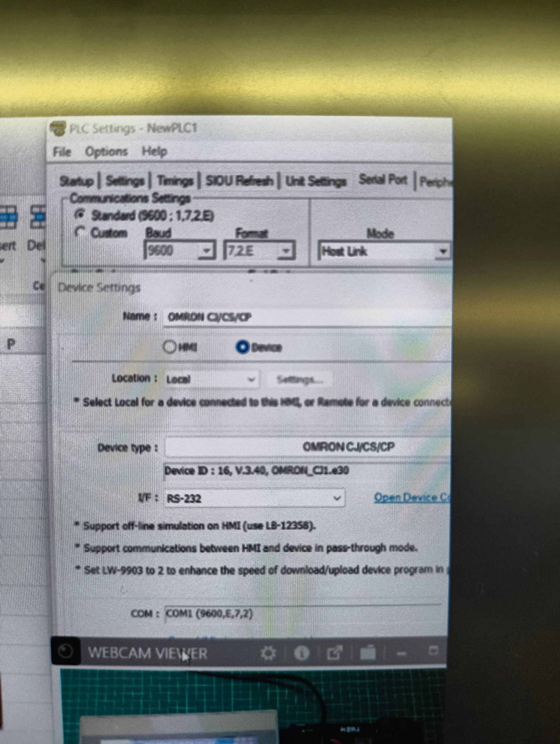Image resolution: width=560 pixels, height=744 pixels.
Task: Open the Format 7,2,E dropdown
Action: coord(286,251)
